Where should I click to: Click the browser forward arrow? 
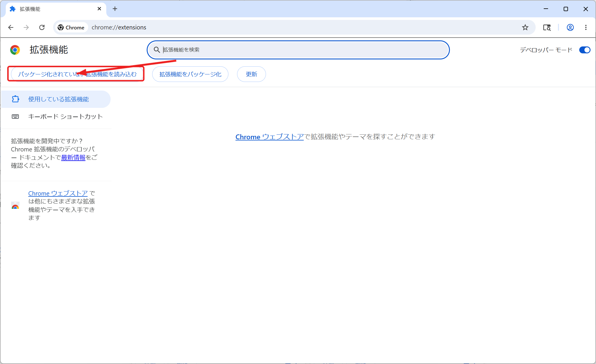coord(26,27)
